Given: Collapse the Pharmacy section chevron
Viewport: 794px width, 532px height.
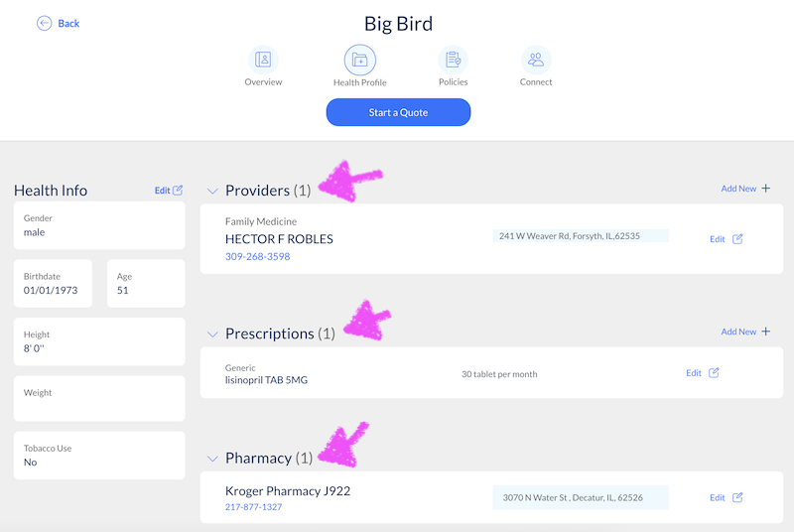Looking at the screenshot, I should pyautogui.click(x=212, y=459).
